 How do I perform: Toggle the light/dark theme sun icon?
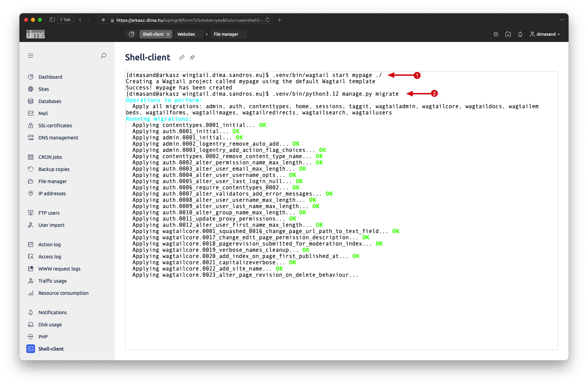point(496,34)
